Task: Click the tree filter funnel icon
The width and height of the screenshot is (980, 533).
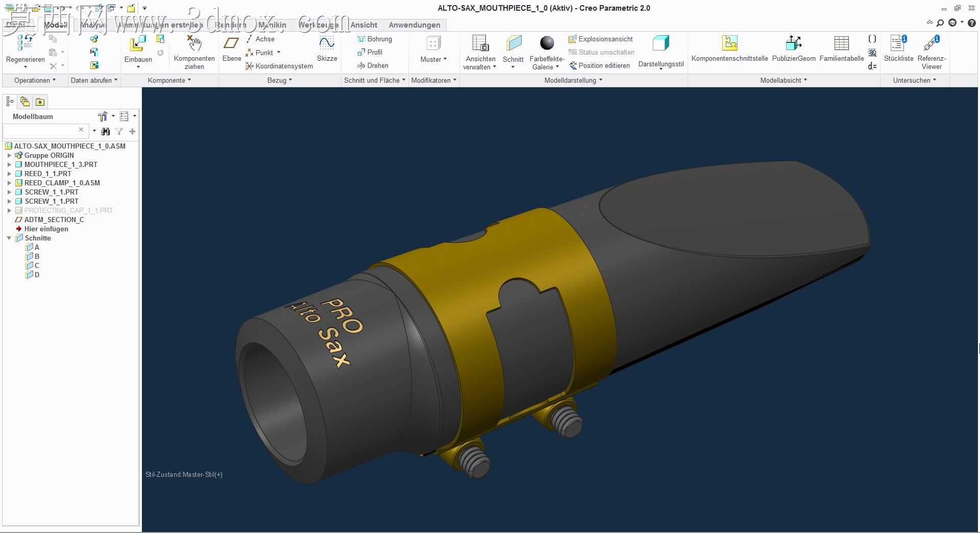Action: 119,132
